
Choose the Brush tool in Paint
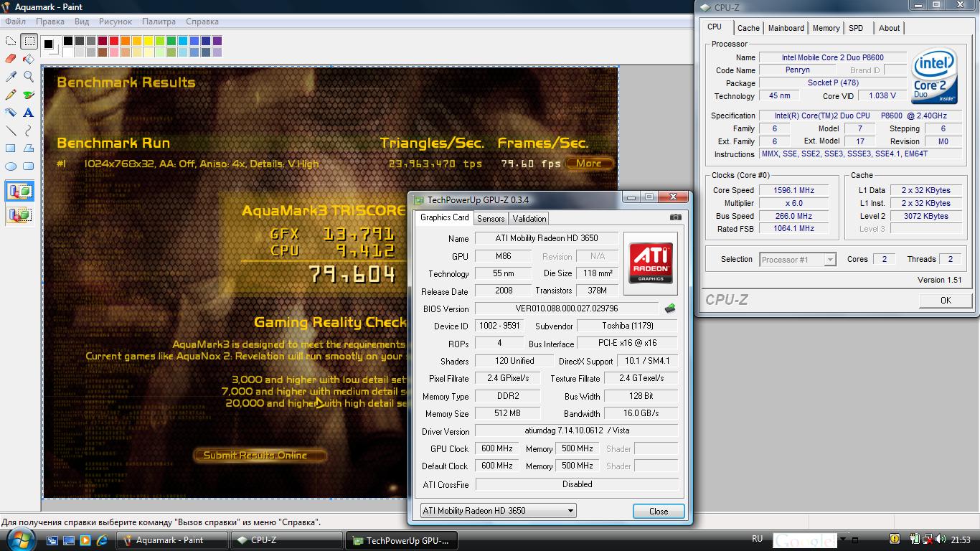29,95
